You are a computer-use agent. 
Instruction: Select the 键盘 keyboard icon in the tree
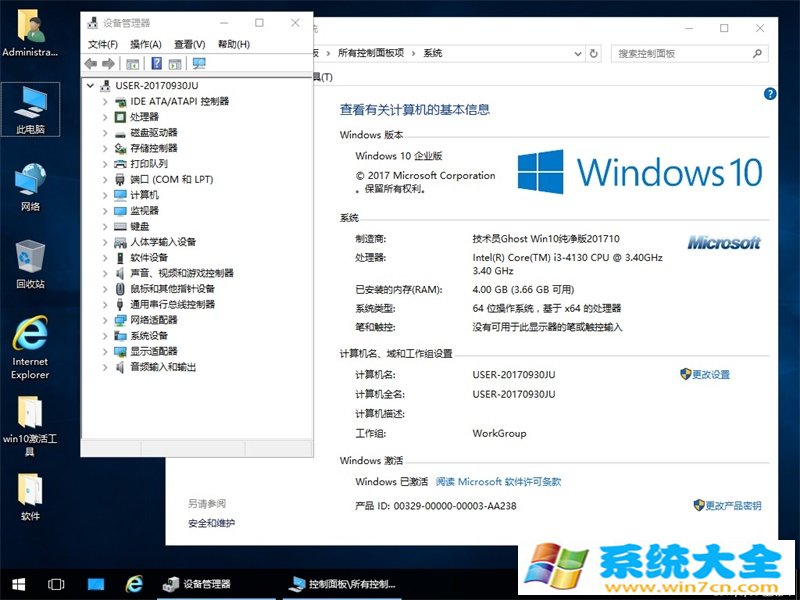pos(120,227)
